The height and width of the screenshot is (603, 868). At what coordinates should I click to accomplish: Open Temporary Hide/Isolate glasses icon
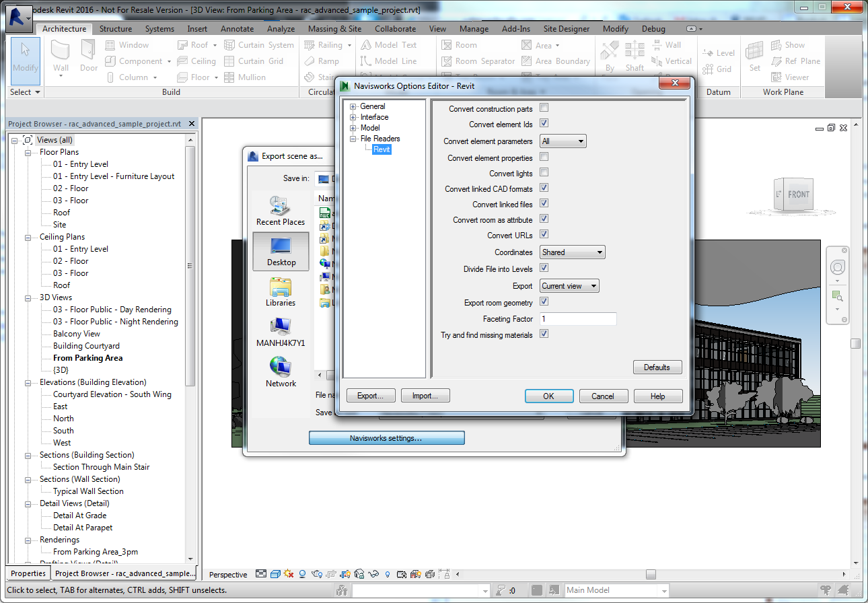tap(373, 574)
